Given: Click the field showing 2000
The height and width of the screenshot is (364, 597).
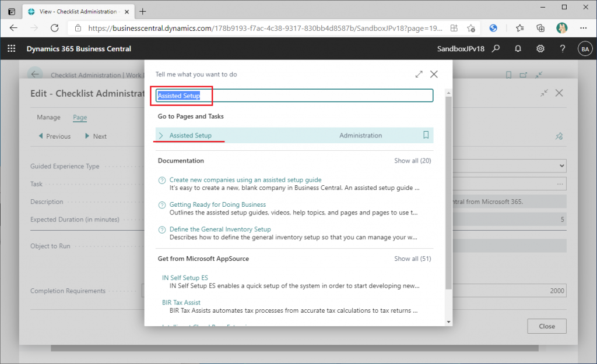Looking at the screenshot, I should tap(510, 291).
